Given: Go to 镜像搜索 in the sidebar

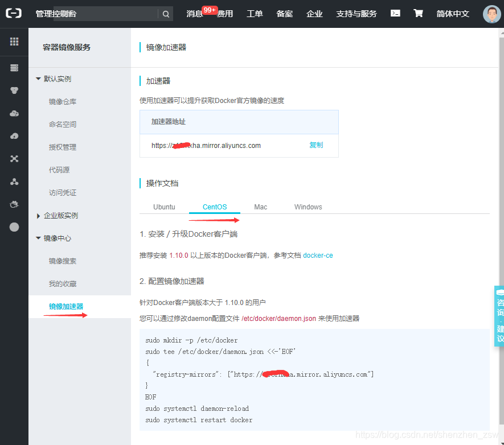Looking at the screenshot, I should [62, 261].
